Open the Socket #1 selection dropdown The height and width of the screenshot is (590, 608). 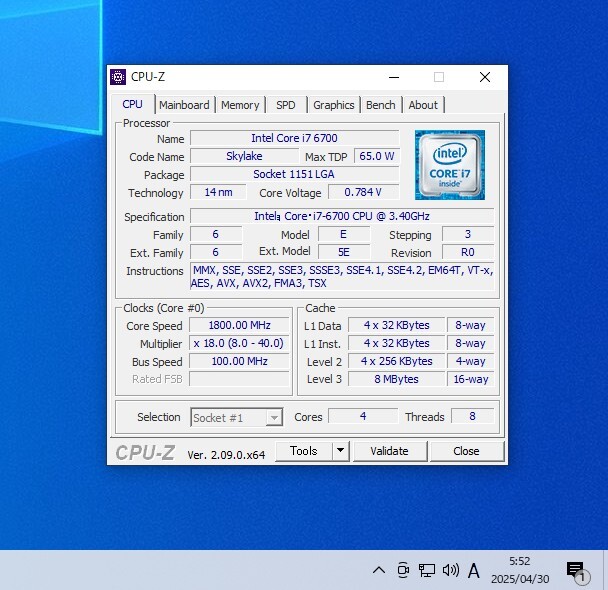(x=236, y=417)
